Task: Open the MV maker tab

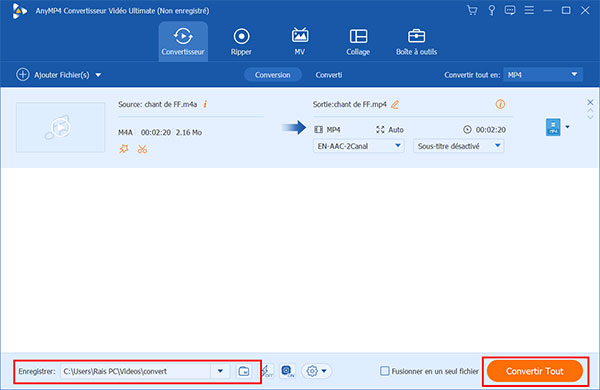Action: (x=300, y=42)
